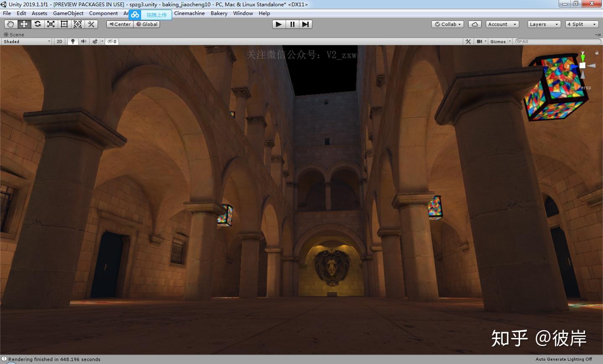This screenshot has height=364, width=603.
Task: Click the blue Z axis gizmo cone
Action: coord(575,66)
